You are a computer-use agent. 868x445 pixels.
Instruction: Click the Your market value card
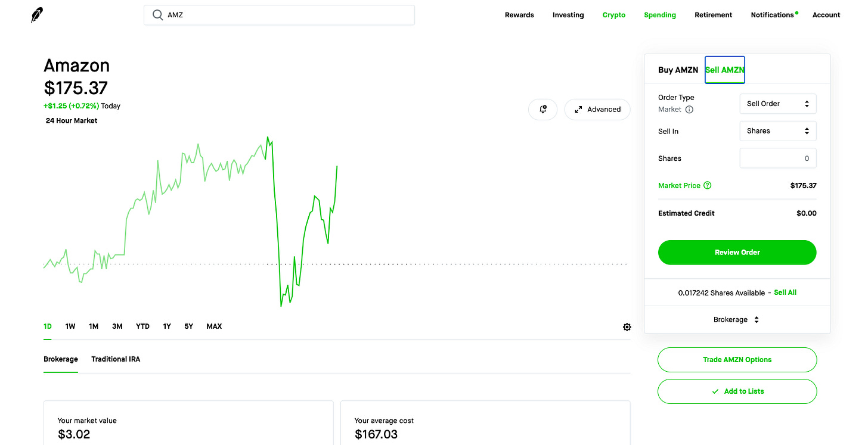coord(188,423)
